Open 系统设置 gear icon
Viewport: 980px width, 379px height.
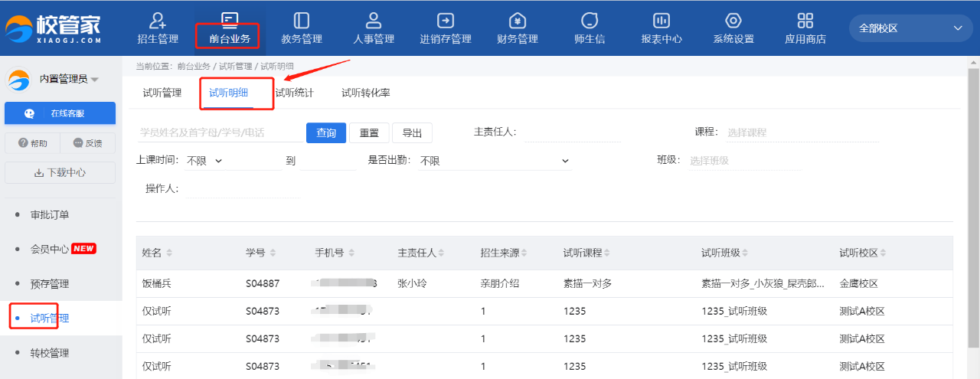pos(733,21)
